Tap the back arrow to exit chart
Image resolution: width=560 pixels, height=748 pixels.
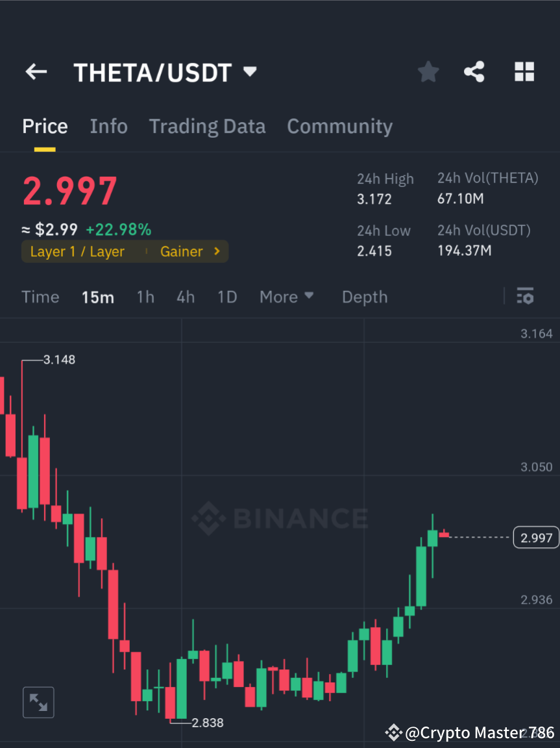pyautogui.click(x=36, y=72)
